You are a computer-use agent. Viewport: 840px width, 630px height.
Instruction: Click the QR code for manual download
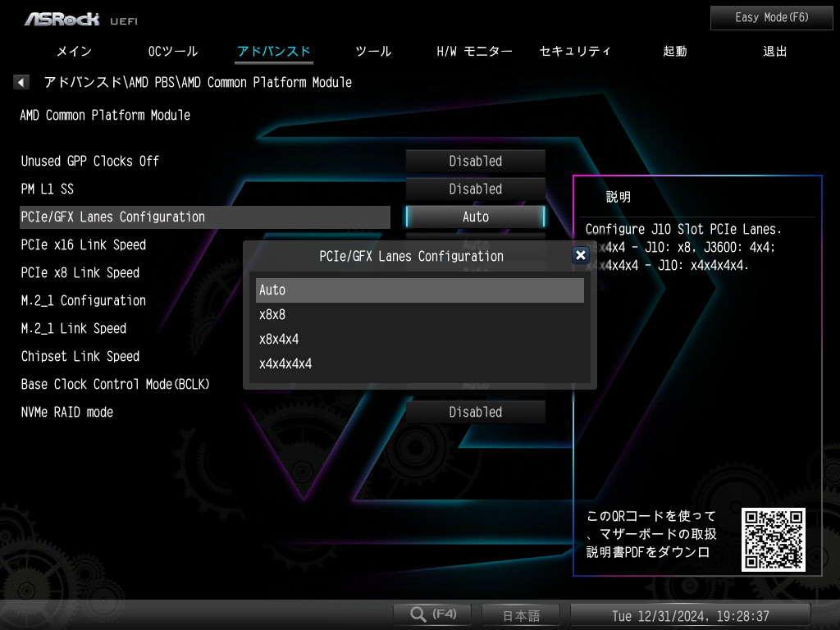pyautogui.click(x=773, y=539)
